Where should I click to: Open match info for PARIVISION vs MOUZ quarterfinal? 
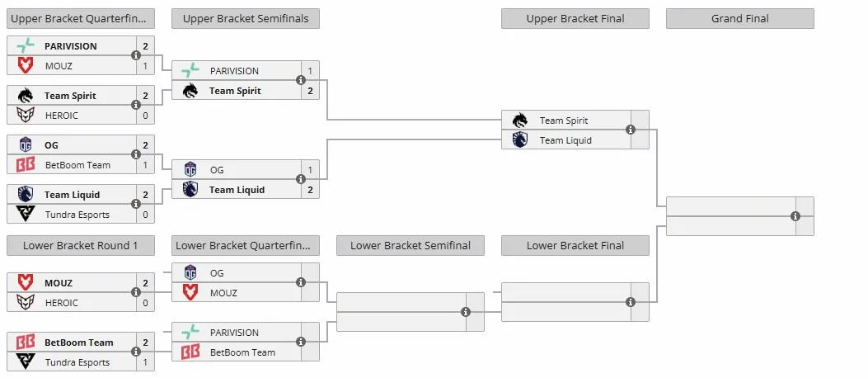136,54
